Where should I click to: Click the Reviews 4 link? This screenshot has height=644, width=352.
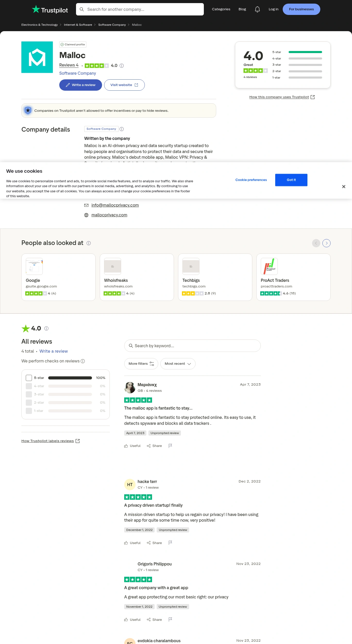[69, 65]
